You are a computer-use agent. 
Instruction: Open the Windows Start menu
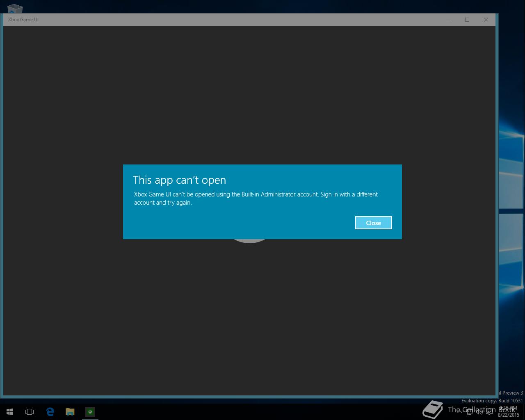pos(10,411)
